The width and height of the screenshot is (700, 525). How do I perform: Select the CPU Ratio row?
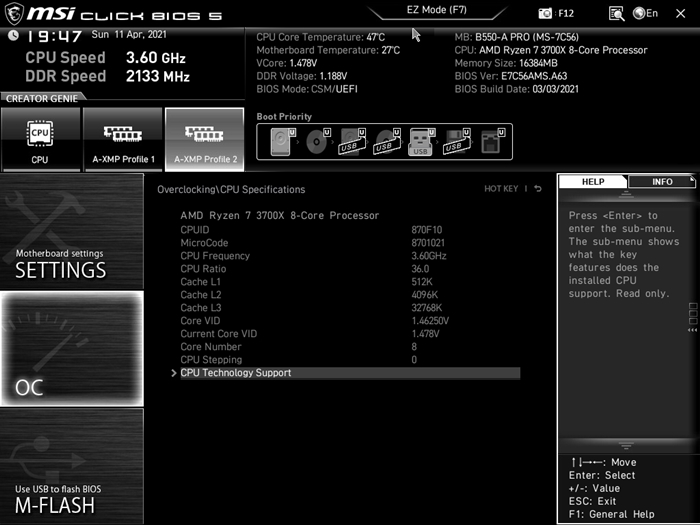click(350, 269)
